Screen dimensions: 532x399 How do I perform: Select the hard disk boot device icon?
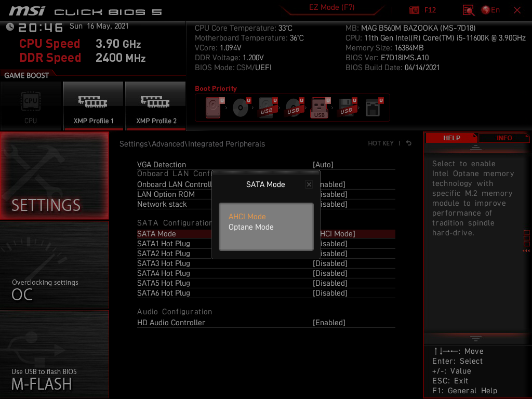coord(215,107)
